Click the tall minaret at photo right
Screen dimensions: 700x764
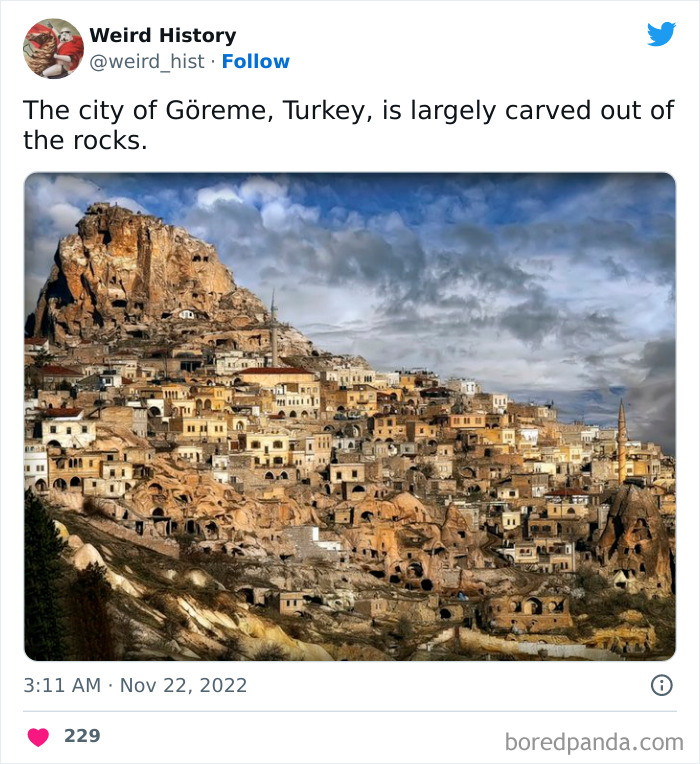tap(622, 442)
